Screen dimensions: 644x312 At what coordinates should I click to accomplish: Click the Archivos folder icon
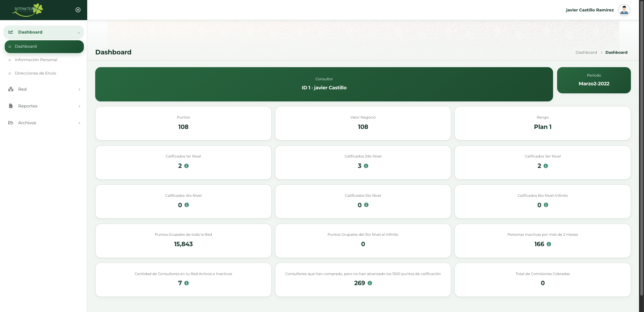point(11,123)
